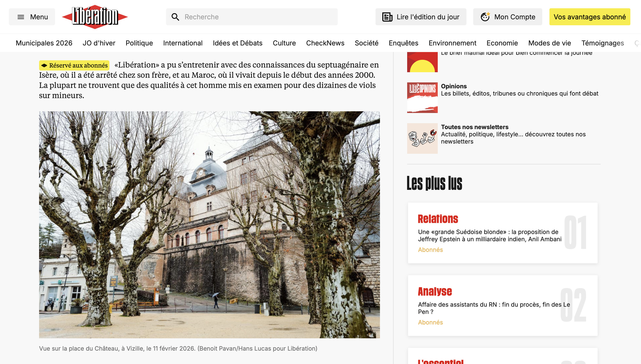Image resolution: width=641 pixels, height=364 pixels.
Task: Click the Château de Vizille article photo
Action: (209, 224)
